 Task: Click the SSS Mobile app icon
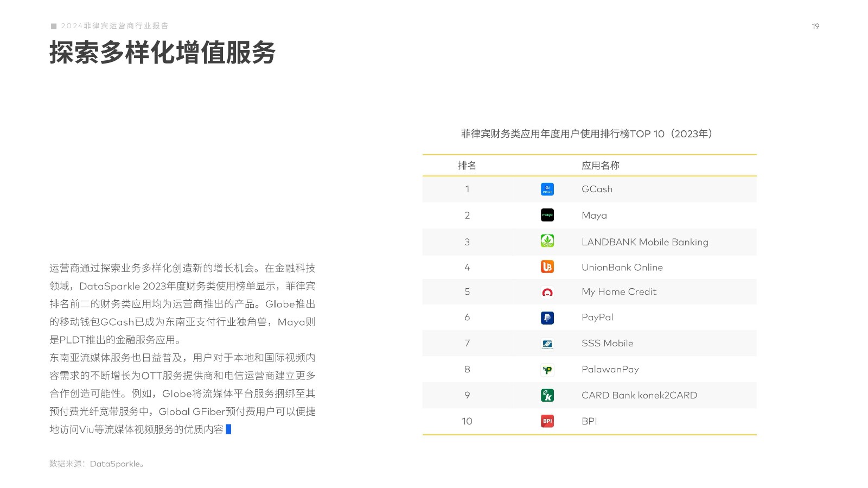click(x=547, y=344)
